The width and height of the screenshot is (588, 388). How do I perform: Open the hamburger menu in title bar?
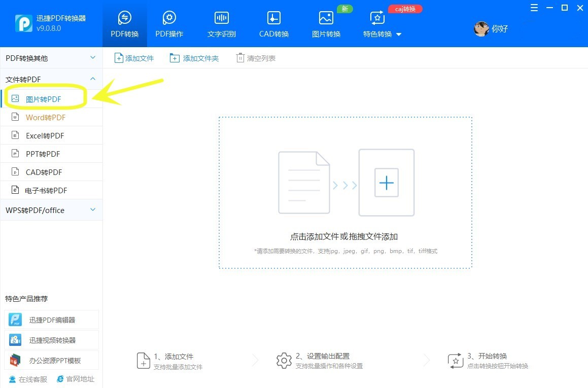click(534, 8)
